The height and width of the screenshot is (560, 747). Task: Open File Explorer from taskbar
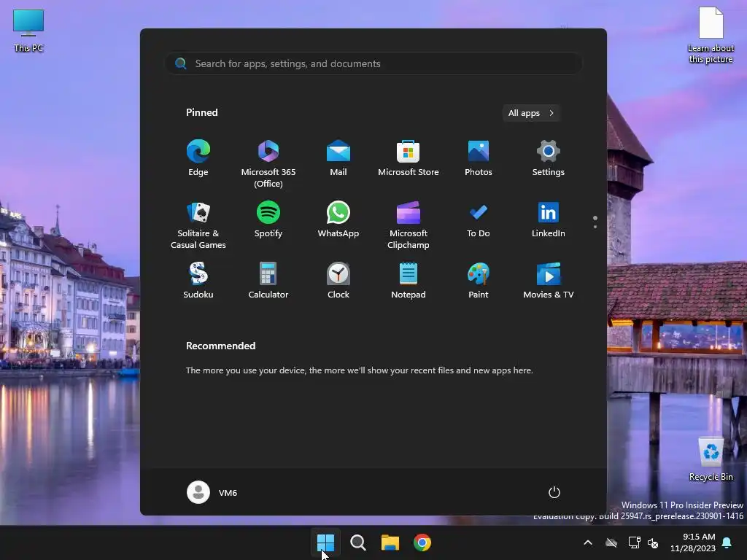click(390, 542)
